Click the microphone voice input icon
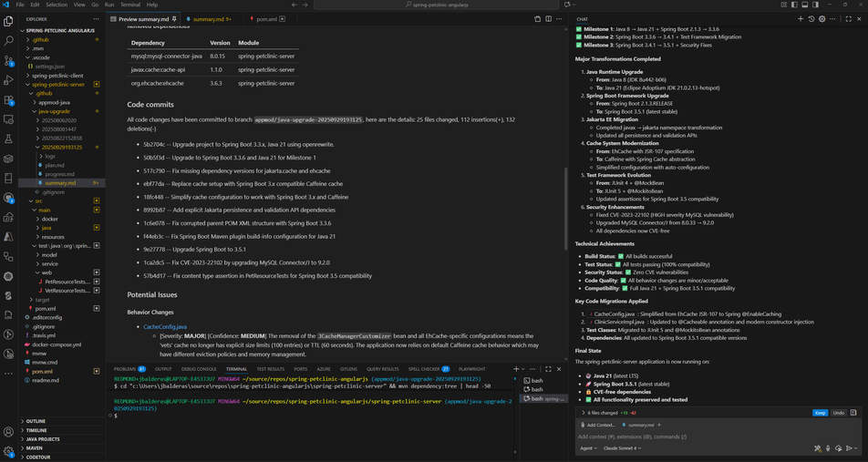This screenshot has height=462, width=868. 828,448
